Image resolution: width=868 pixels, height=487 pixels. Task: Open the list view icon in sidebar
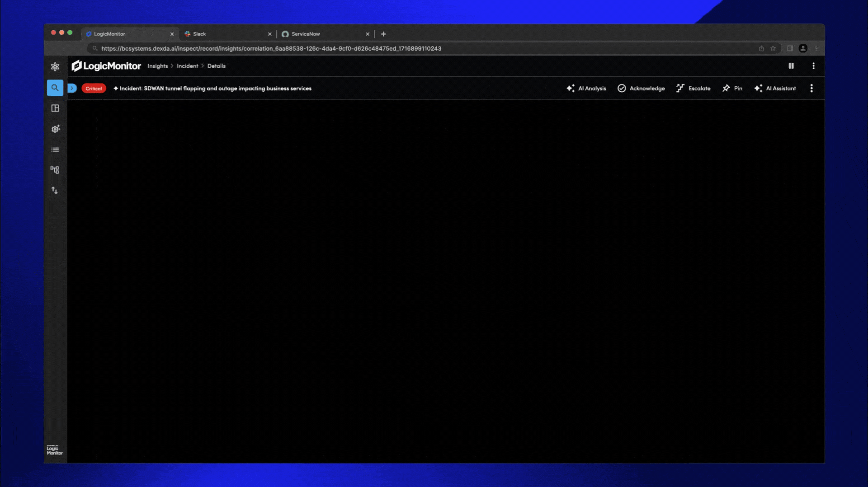(55, 150)
